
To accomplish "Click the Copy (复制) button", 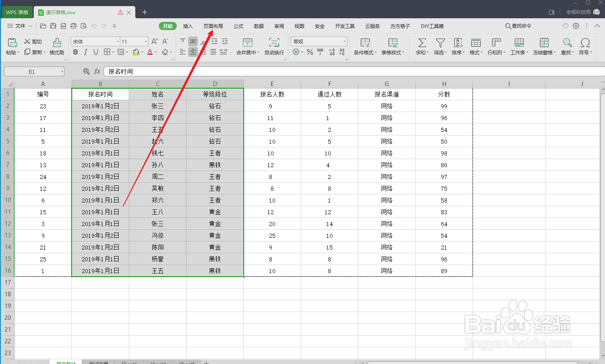I will point(34,52).
